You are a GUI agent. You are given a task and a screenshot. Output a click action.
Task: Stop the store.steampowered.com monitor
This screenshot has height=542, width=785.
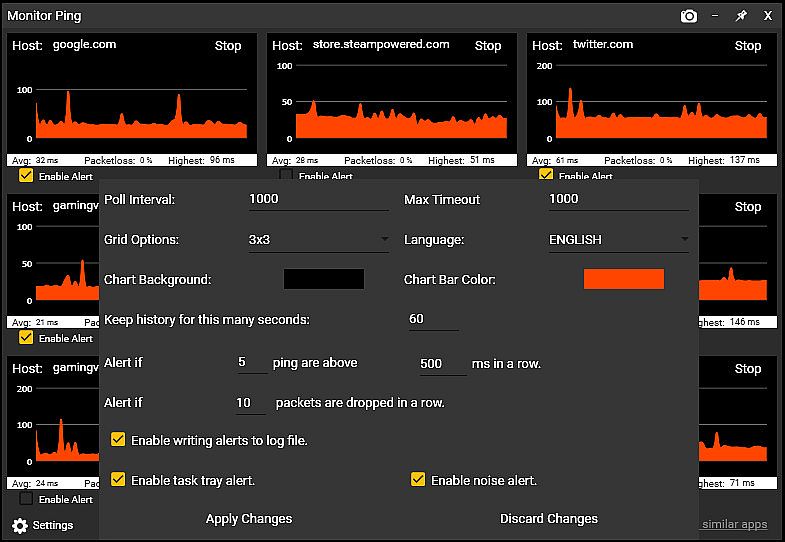(x=488, y=46)
